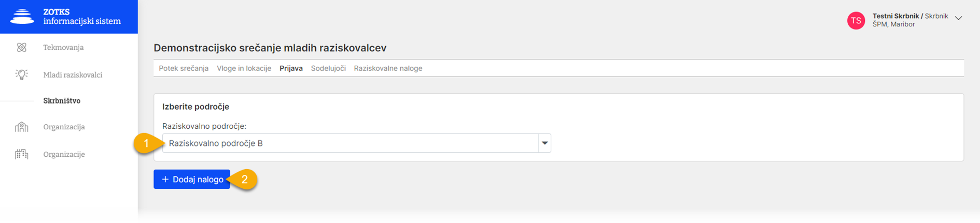Click the TS user avatar
The image size is (980, 223).
click(x=856, y=21)
